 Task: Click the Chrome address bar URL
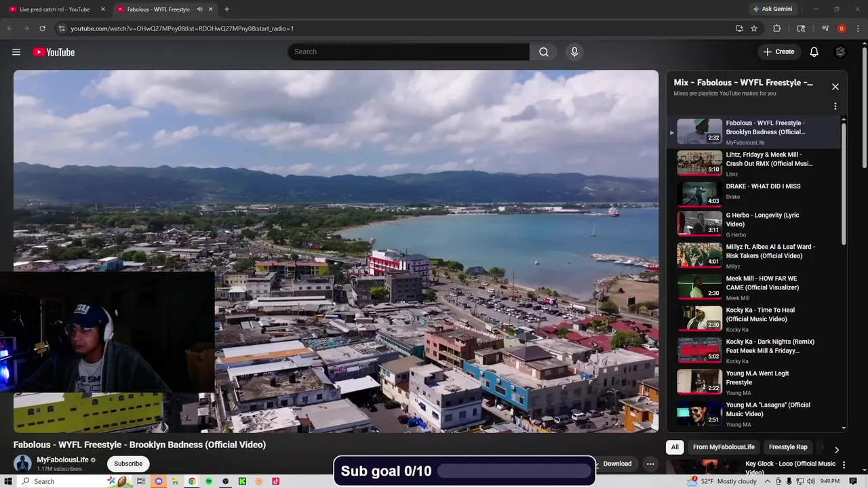[x=182, y=28]
